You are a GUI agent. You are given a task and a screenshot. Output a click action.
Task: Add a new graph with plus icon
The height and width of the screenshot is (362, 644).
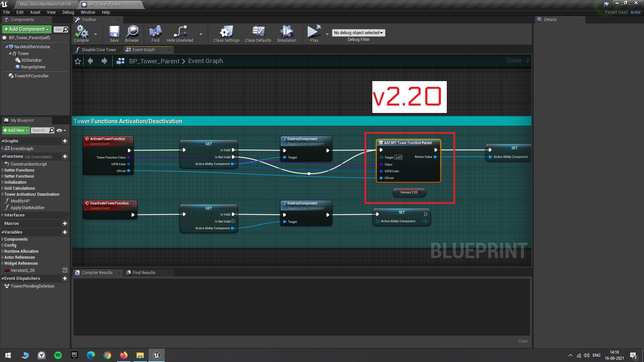tap(65, 141)
